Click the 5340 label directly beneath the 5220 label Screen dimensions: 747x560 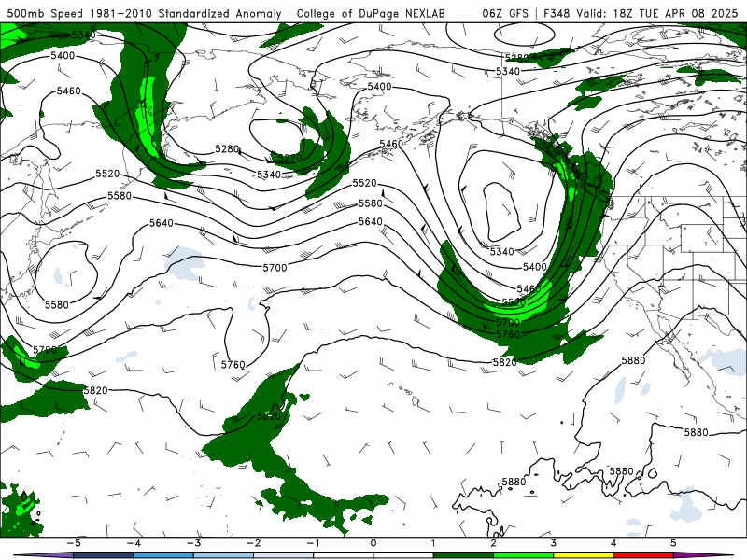[x=269, y=175]
